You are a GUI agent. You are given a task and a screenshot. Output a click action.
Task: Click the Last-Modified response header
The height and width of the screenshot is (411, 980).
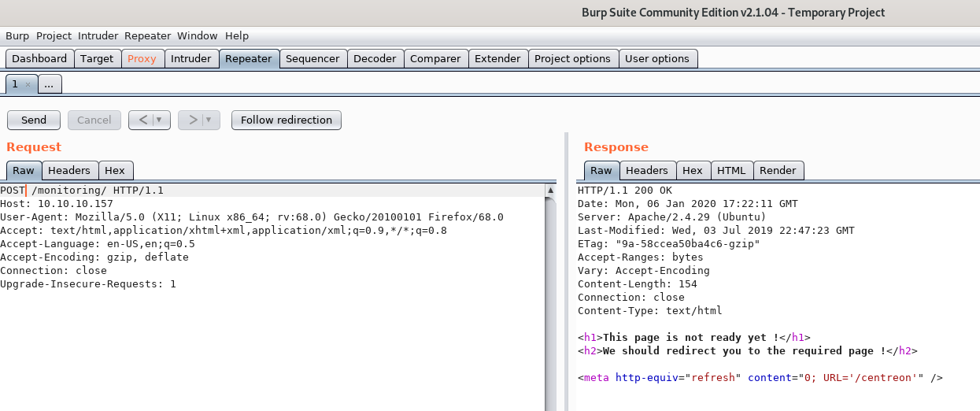coord(716,231)
